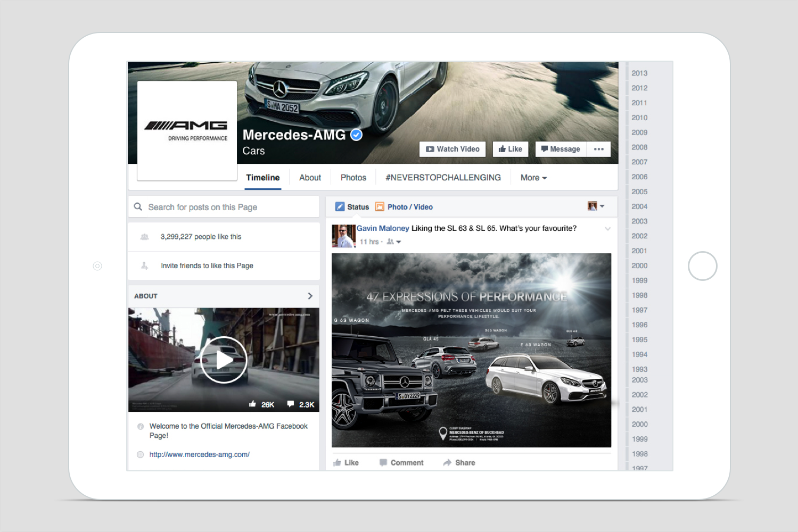Click the Comment bubble icon under the post

click(383, 462)
